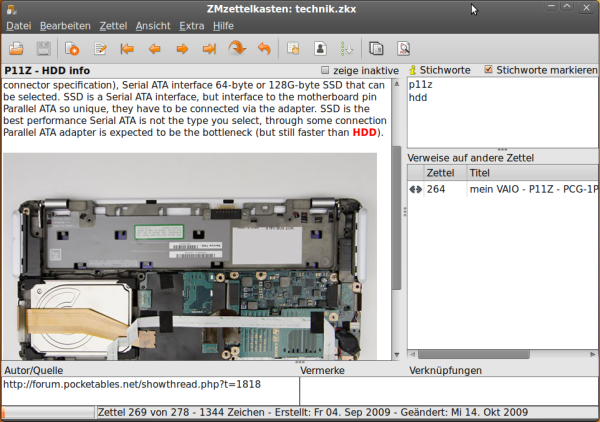Click right arrow of references horizontal scrollbar
Screen dimensions: 600x422
click(592, 354)
